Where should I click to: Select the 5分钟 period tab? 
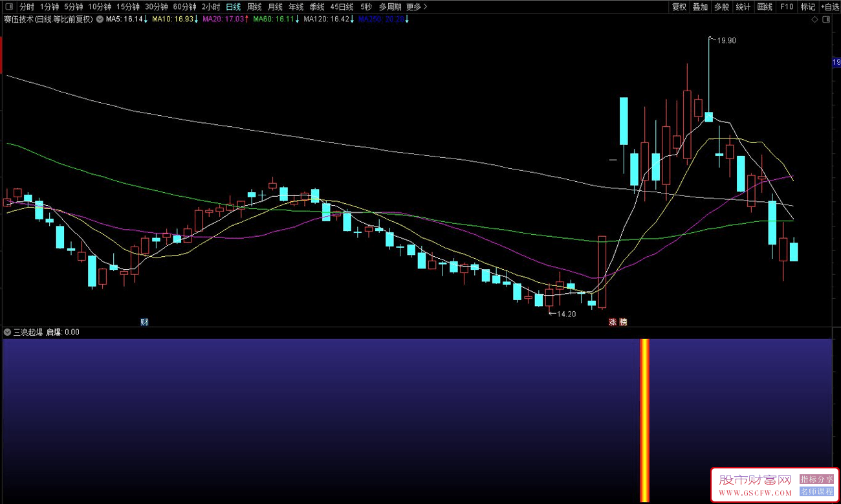tap(74, 6)
